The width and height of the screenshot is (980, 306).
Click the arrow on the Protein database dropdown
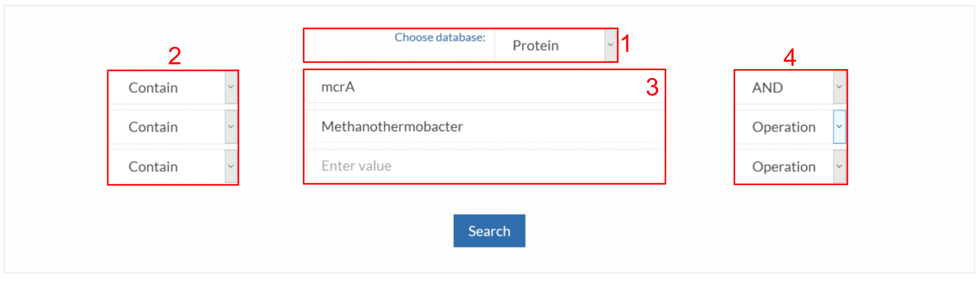tap(610, 45)
